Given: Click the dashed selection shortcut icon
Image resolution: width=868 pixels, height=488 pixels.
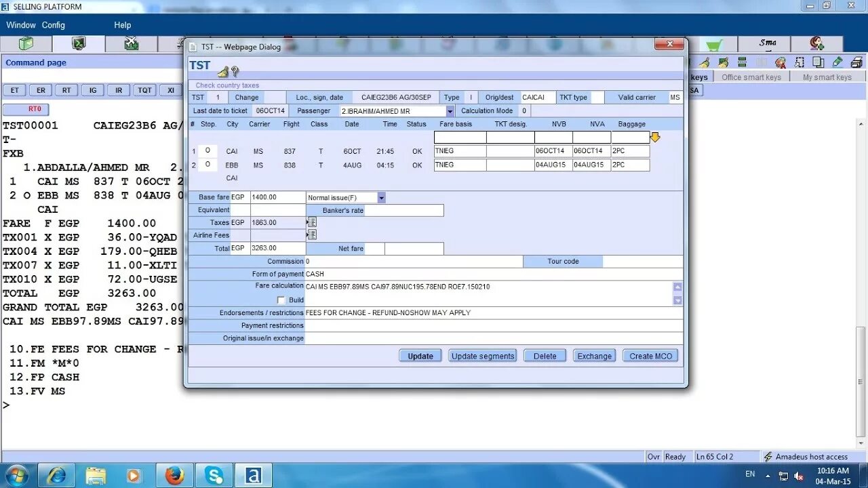Looking at the screenshot, I should (x=800, y=62).
